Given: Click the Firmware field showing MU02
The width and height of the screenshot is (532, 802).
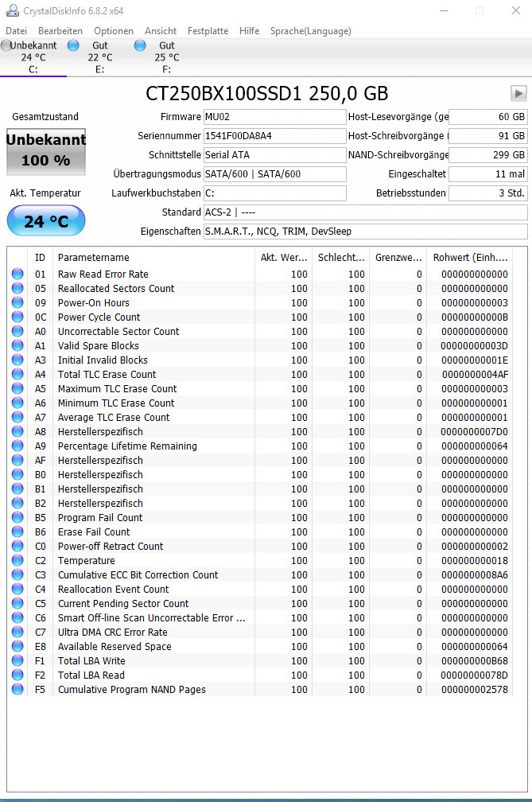Looking at the screenshot, I should click(x=275, y=117).
